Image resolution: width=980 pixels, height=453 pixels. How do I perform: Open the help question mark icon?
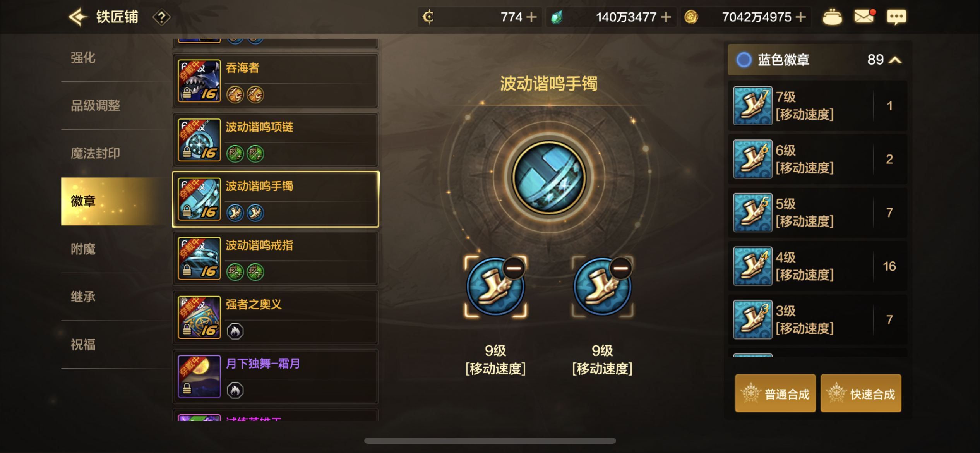click(x=161, y=17)
